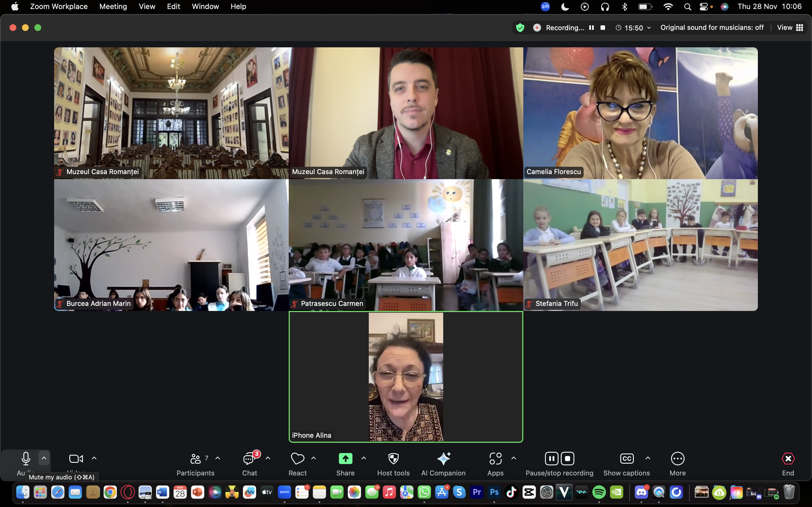Expand the Share options arrow
This screenshot has width=812, height=507.
(364, 458)
